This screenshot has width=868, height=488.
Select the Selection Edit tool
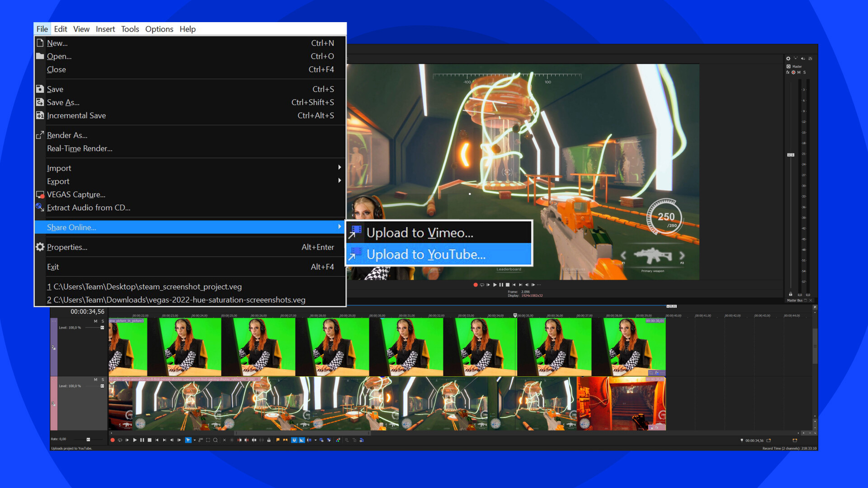(x=208, y=440)
